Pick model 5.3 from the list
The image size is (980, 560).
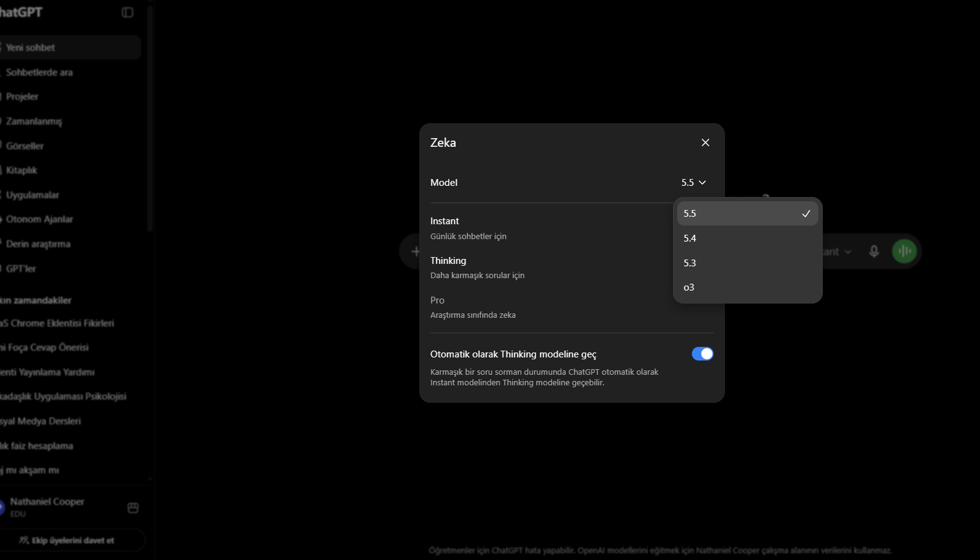[x=747, y=263]
